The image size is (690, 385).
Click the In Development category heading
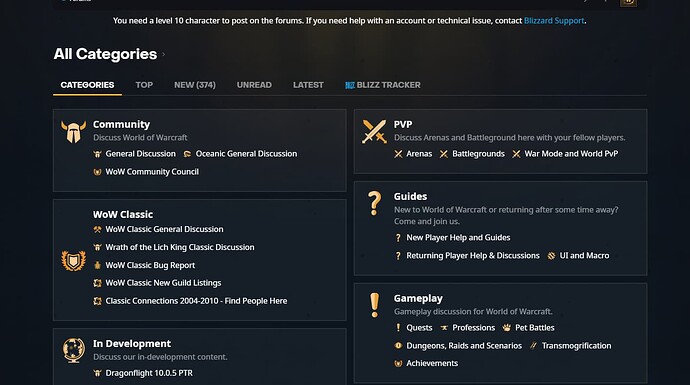point(132,344)
